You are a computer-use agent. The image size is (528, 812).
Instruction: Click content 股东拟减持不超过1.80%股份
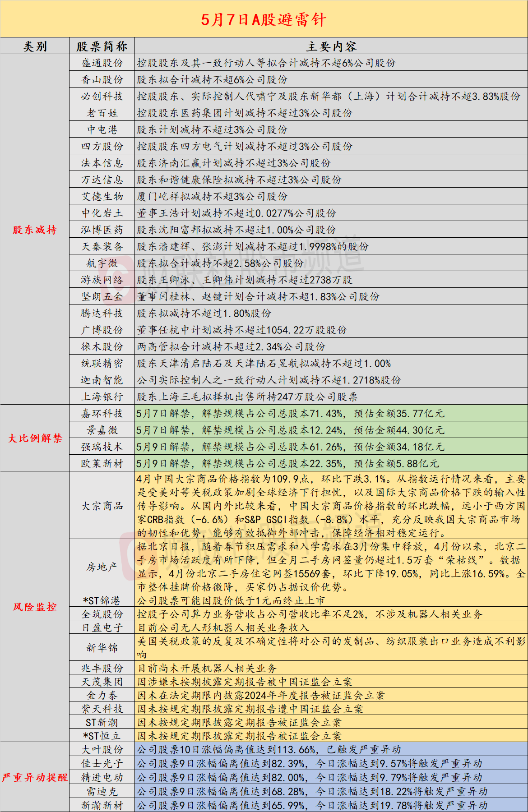coord(204,314)
